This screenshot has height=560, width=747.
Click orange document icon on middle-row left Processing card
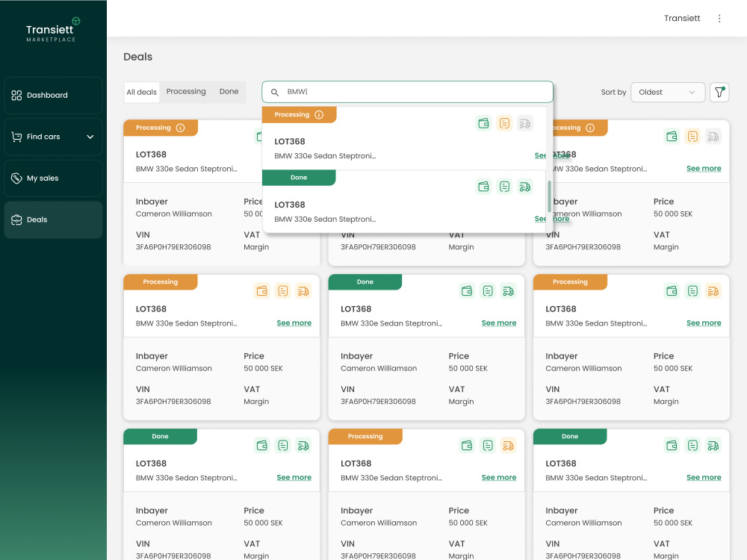283,291
